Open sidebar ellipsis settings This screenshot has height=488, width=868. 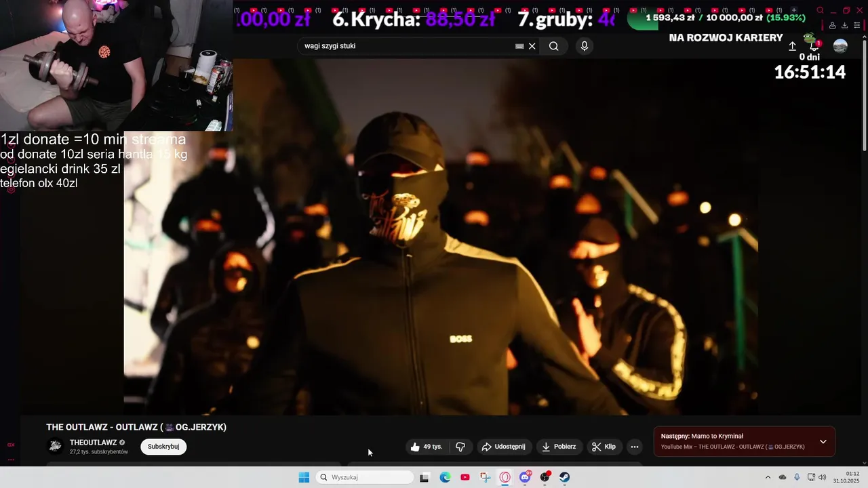click(11, 460)
